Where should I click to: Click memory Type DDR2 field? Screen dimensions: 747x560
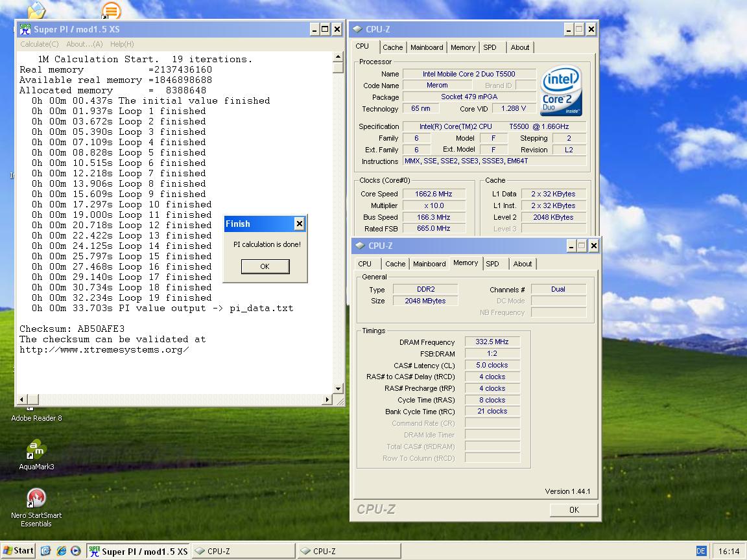point(425,289)
